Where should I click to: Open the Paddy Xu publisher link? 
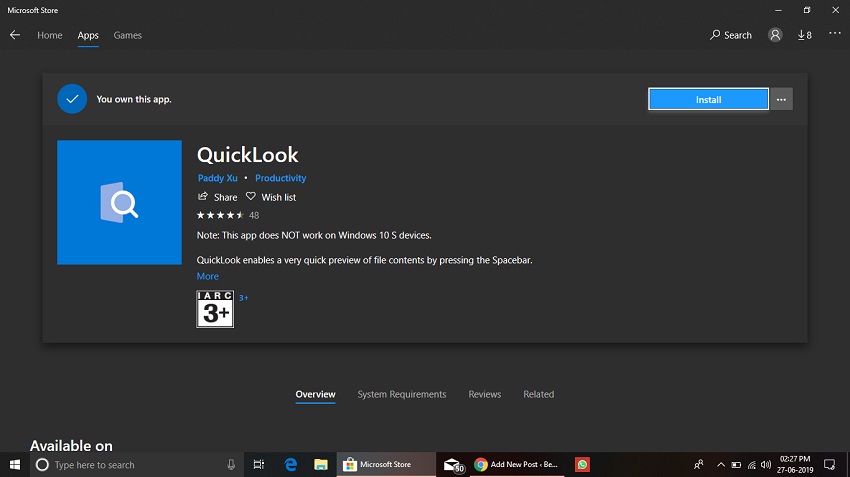click(x=217, y=178)
